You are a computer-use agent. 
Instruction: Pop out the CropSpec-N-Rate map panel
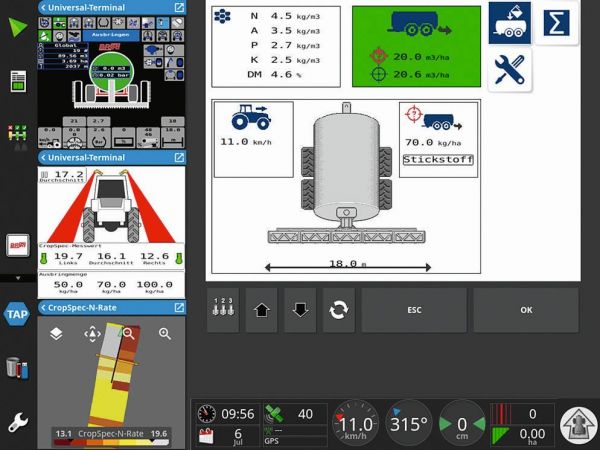tap(179, 308)
